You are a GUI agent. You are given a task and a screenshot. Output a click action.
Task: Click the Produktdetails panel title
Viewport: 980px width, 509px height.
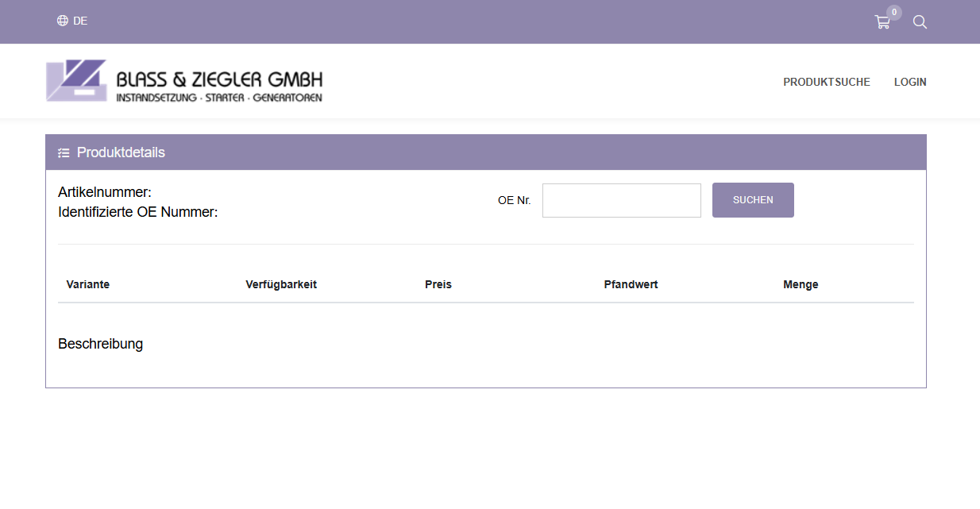(x=121, y=152)
